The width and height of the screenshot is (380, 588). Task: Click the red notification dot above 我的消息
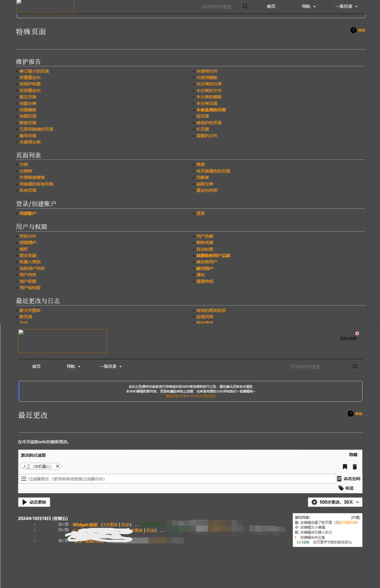tap(357, 333)
